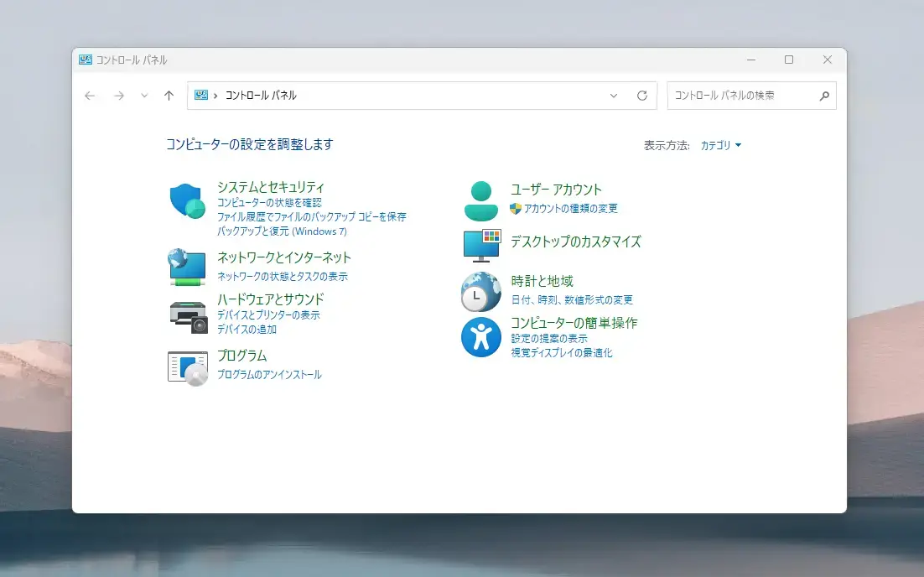This screenshot has height=577, width=924.
Task: Click ネットワークの状態とタスクの表示 link
Action: [282, 276]
